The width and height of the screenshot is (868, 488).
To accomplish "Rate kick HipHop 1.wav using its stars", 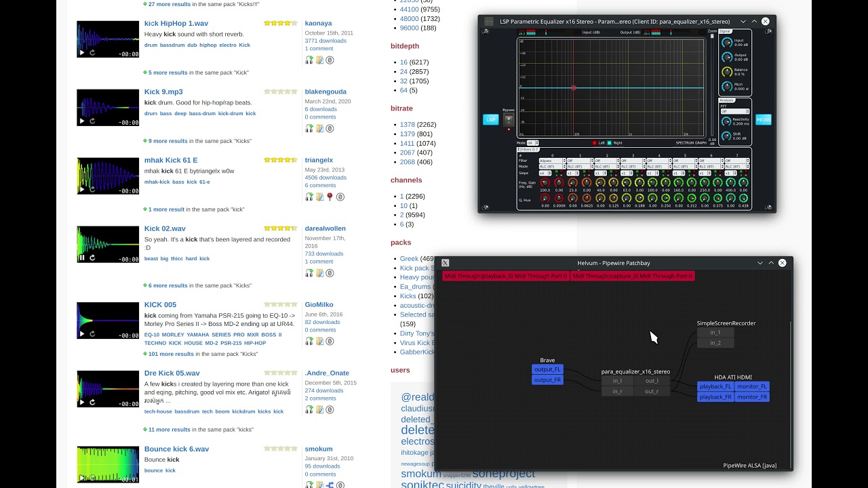I will point(281,23).
